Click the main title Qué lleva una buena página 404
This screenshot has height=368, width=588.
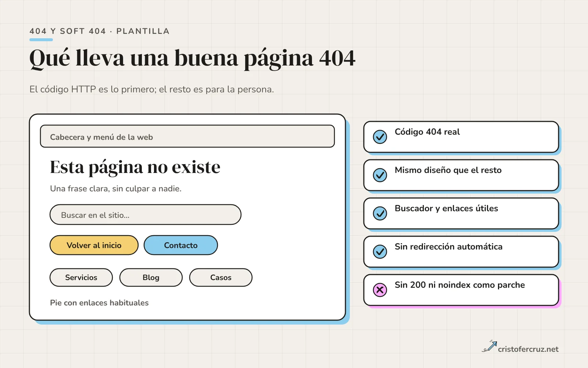(193, 58)
